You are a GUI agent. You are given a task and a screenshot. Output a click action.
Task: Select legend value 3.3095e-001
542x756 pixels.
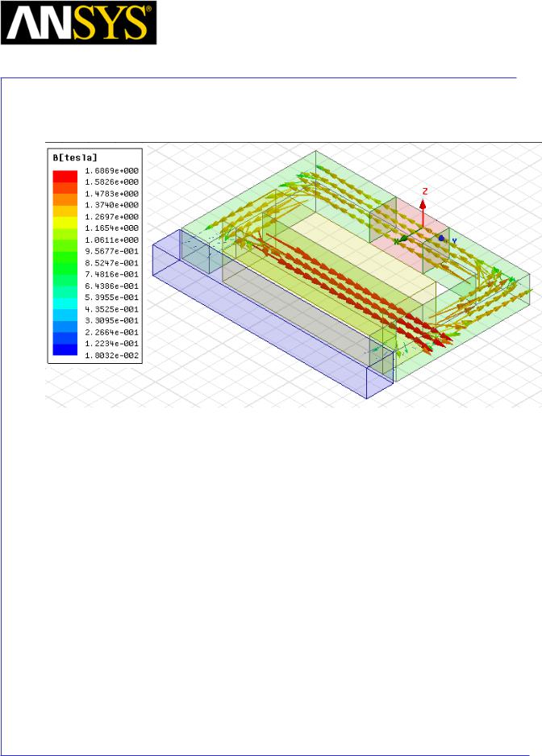pos(112,320)
